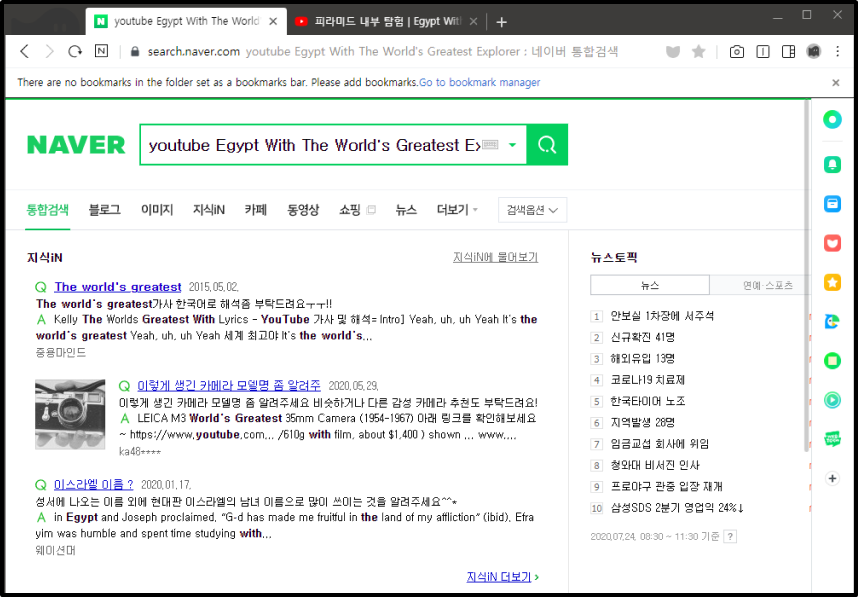This screenshot has height=597, width=858.
Task: Expand the search autocomplete dropdown arrow
Action: [x=512, y=145]
